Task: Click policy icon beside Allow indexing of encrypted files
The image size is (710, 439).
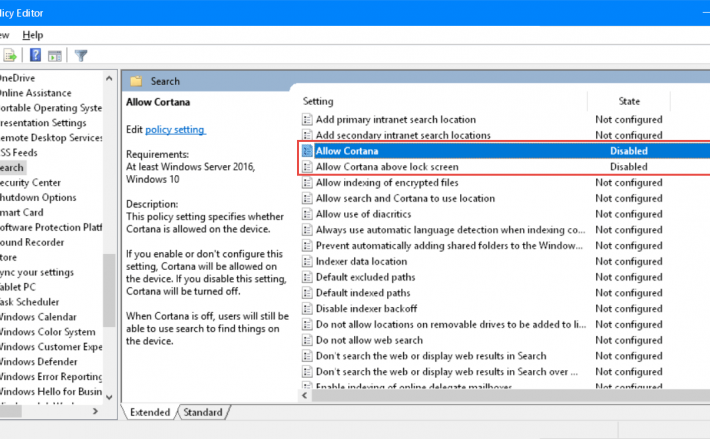Action: click(307, 182)
